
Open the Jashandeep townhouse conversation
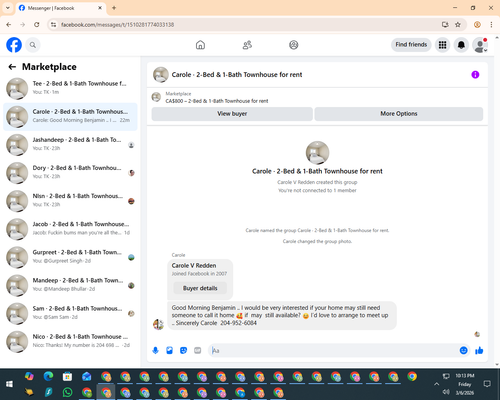[70, 145]
